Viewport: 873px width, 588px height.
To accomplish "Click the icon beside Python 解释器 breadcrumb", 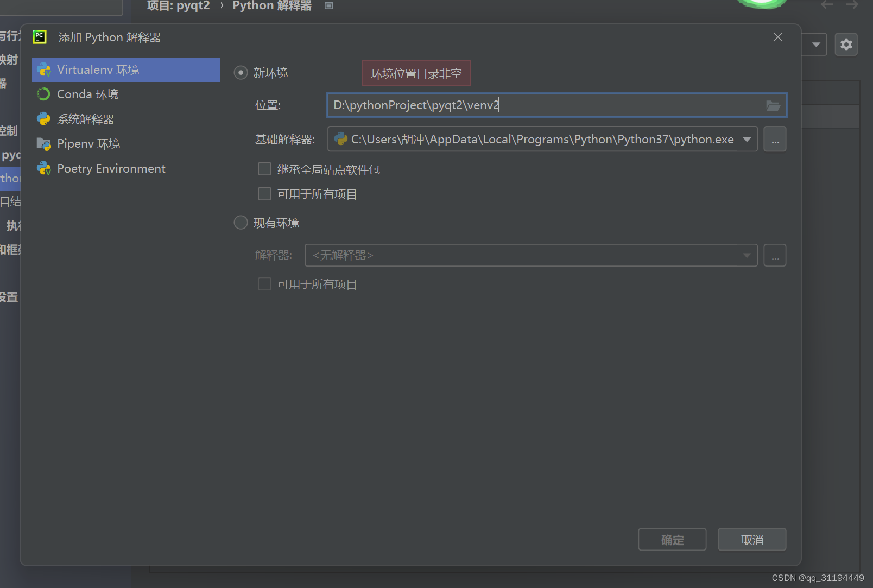I will click(x=328, y=5).
